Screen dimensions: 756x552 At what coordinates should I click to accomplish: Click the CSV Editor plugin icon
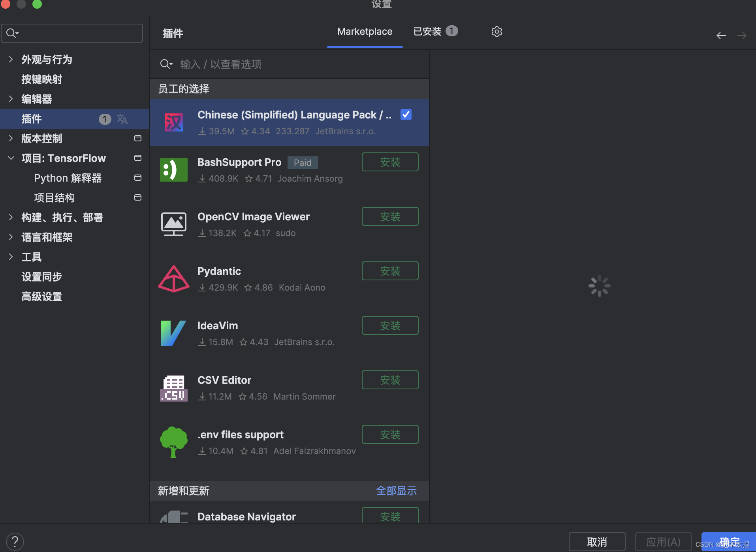click(x=174, y=388)
